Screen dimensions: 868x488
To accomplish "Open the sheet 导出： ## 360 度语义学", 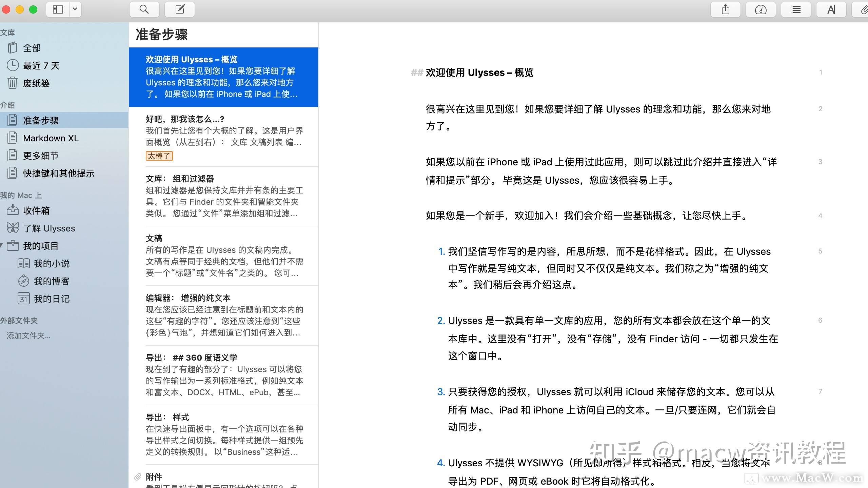I will (223, 375).
